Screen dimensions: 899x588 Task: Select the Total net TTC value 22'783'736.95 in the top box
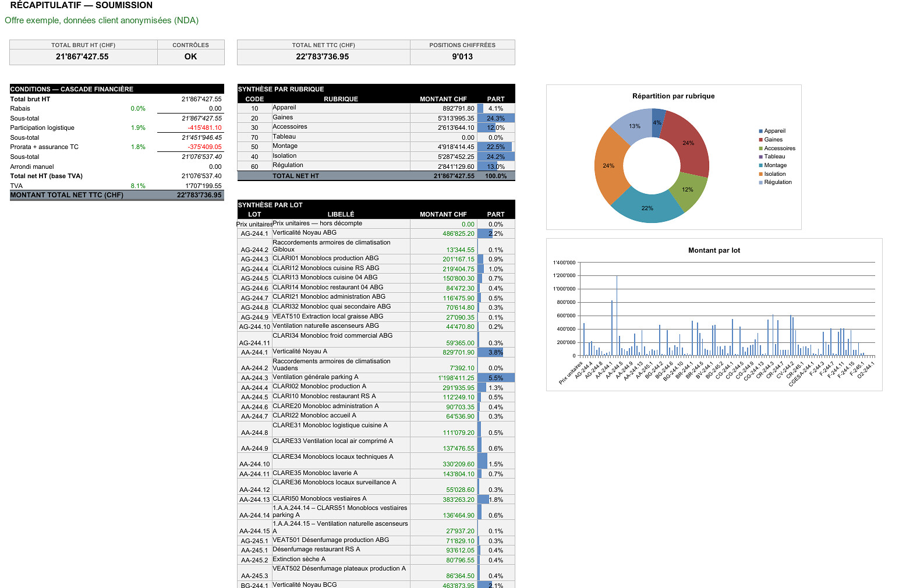pyautogui.click(x=323, y=56)
